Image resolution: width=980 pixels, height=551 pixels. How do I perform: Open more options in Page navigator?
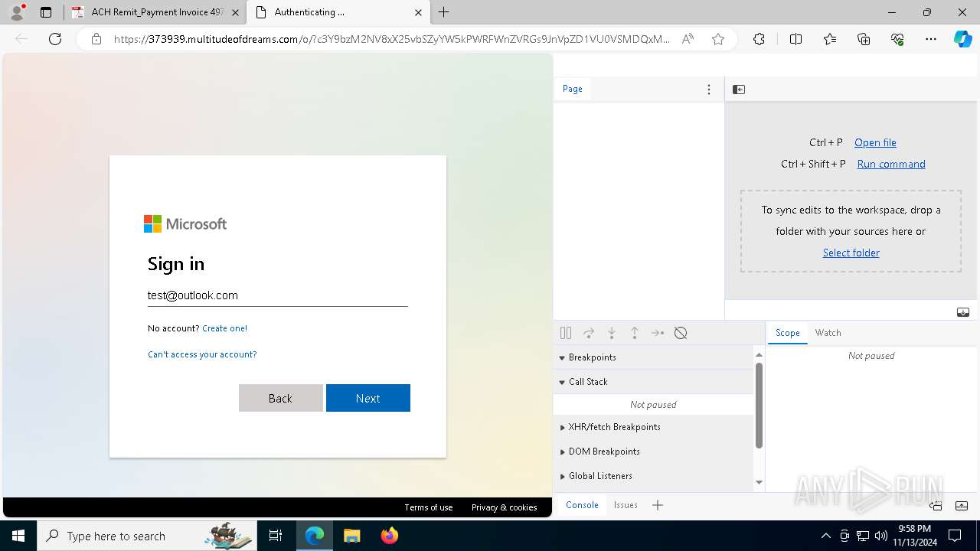709,90
